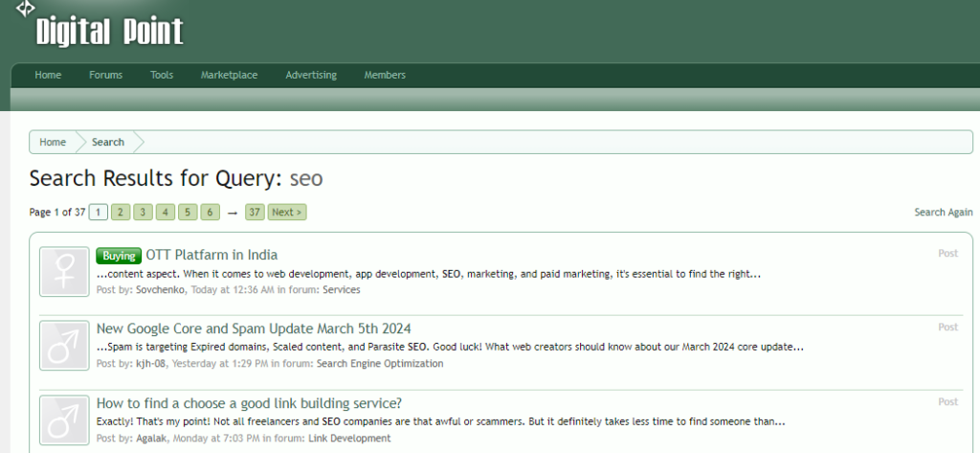The height and width of the screenshot is (453, 980).
Task: Open Agalak's male avatar icon
Action: [x=64, y=419]
